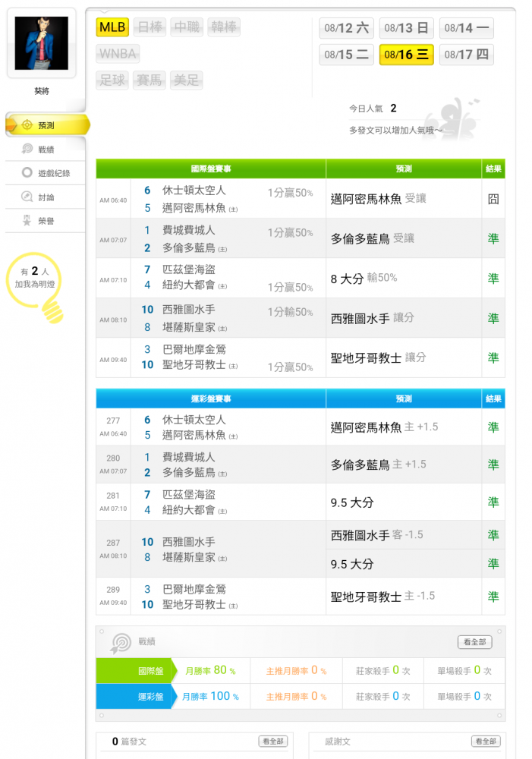Image resolution: width=532 pixels, height=759 pixels.
Task: Click the 預測 target icon in sidebar
Action: 27,125
